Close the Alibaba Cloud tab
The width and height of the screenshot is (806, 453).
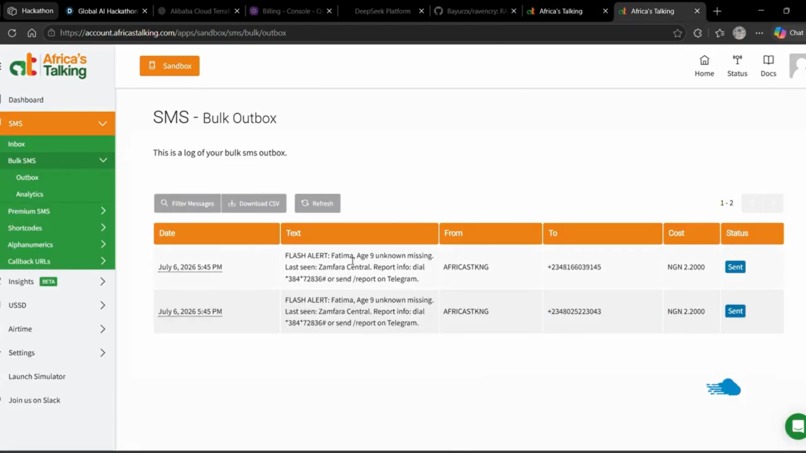(237, 11)
